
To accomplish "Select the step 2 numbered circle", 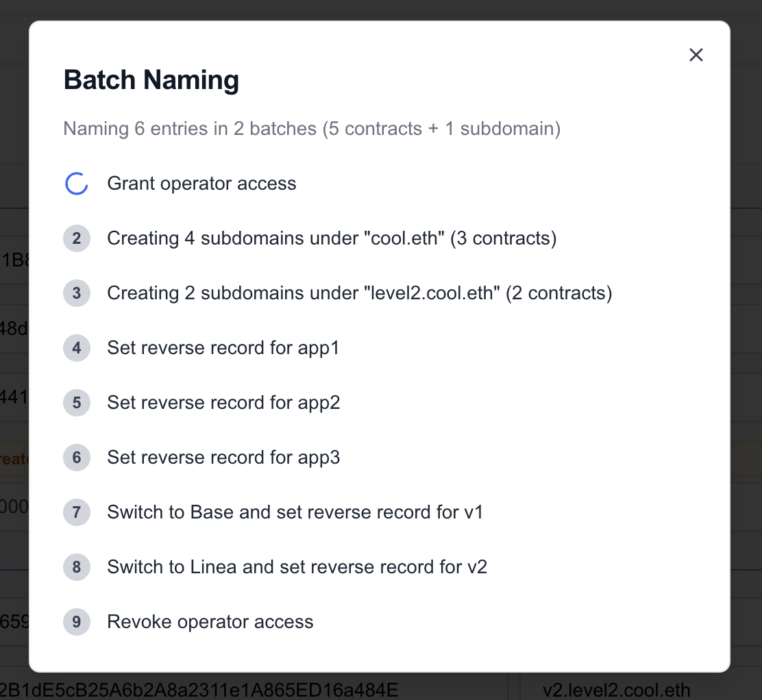I will 76,238.
